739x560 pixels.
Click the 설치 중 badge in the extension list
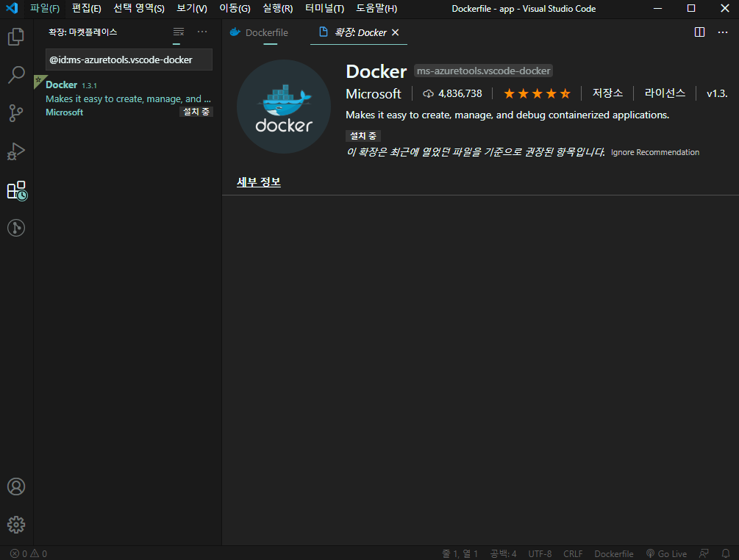[196, 112]
